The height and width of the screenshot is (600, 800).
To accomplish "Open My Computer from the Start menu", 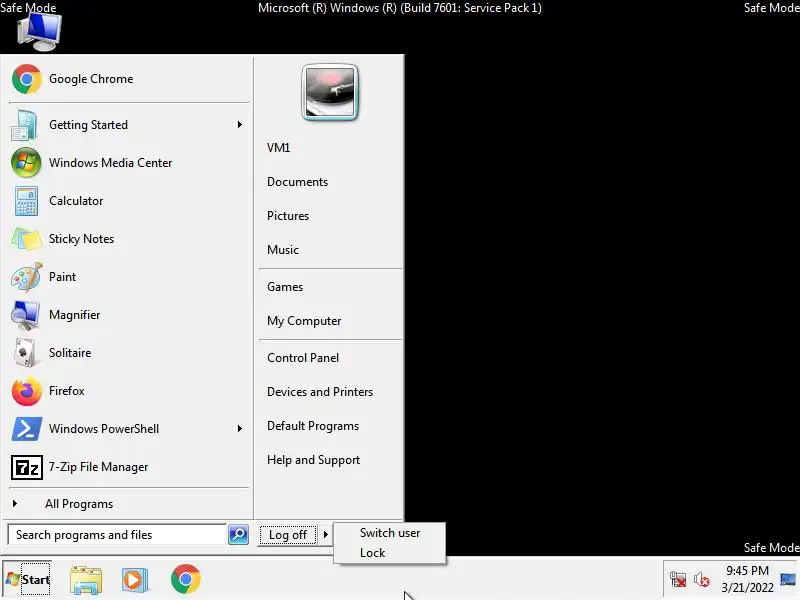I will 304,321.
